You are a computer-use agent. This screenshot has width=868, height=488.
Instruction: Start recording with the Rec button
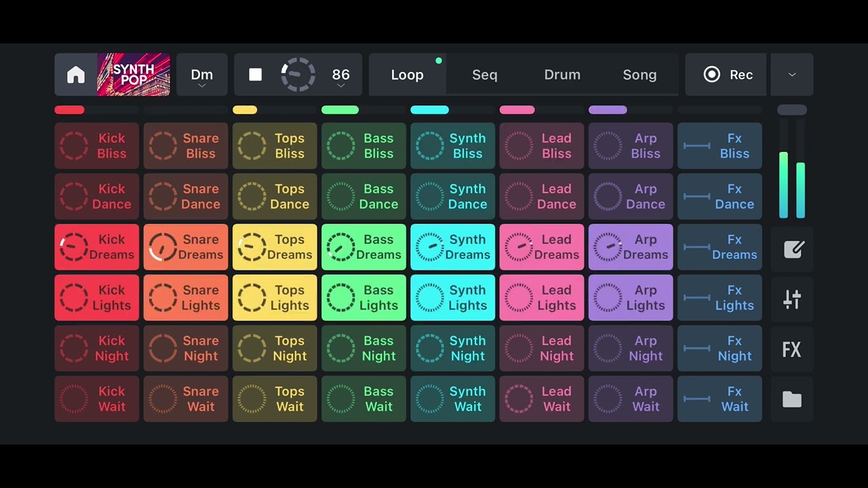pyautogui.click(x=726, y=75)
